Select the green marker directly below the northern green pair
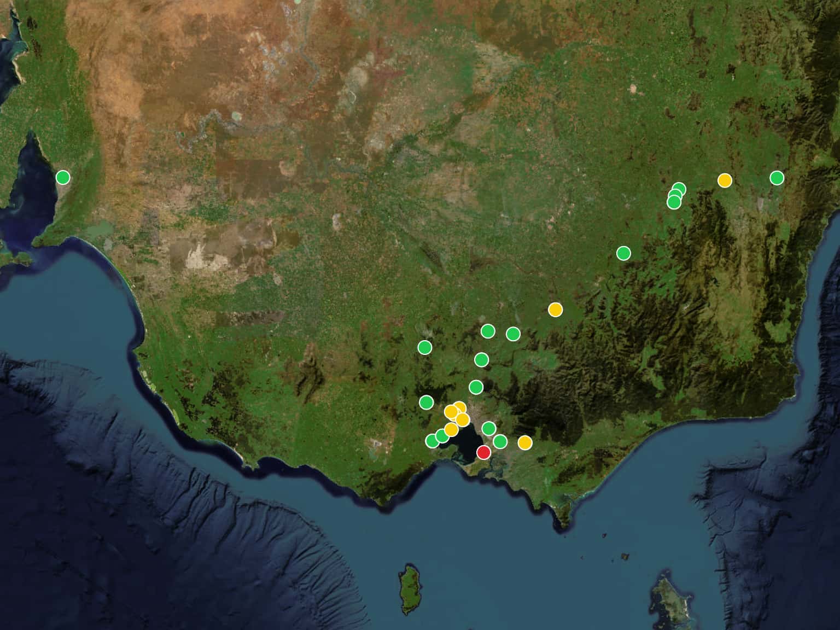 pos(481,359)
